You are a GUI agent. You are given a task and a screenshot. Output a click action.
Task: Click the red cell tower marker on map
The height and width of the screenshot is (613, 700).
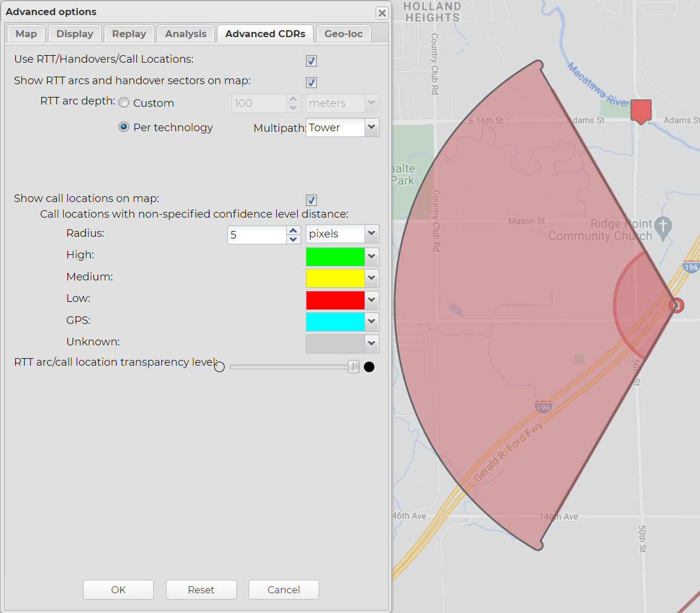641,110
